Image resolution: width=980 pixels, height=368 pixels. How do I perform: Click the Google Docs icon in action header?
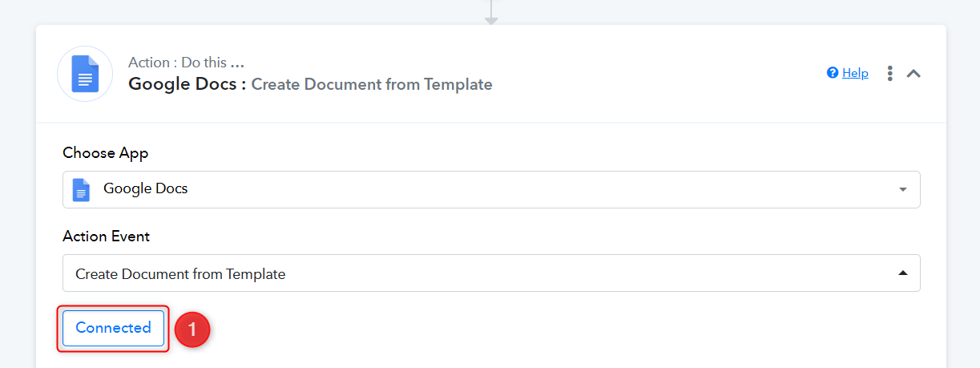click(85, 74)
